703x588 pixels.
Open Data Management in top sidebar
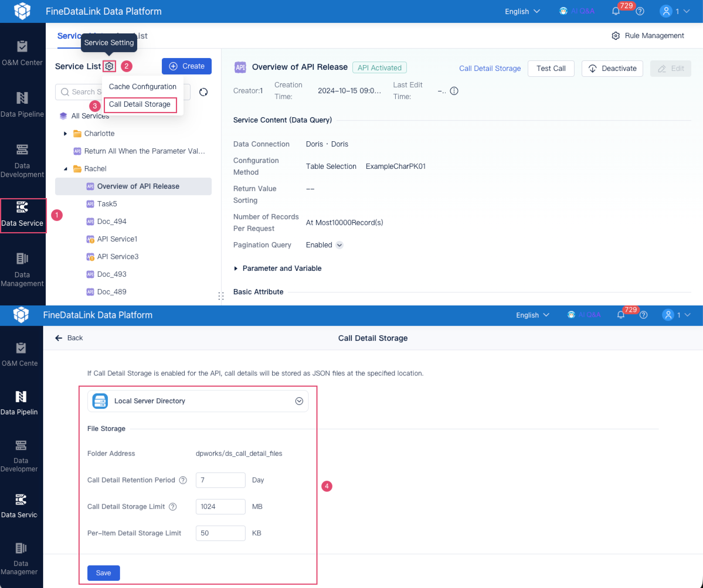coord(22,269)
